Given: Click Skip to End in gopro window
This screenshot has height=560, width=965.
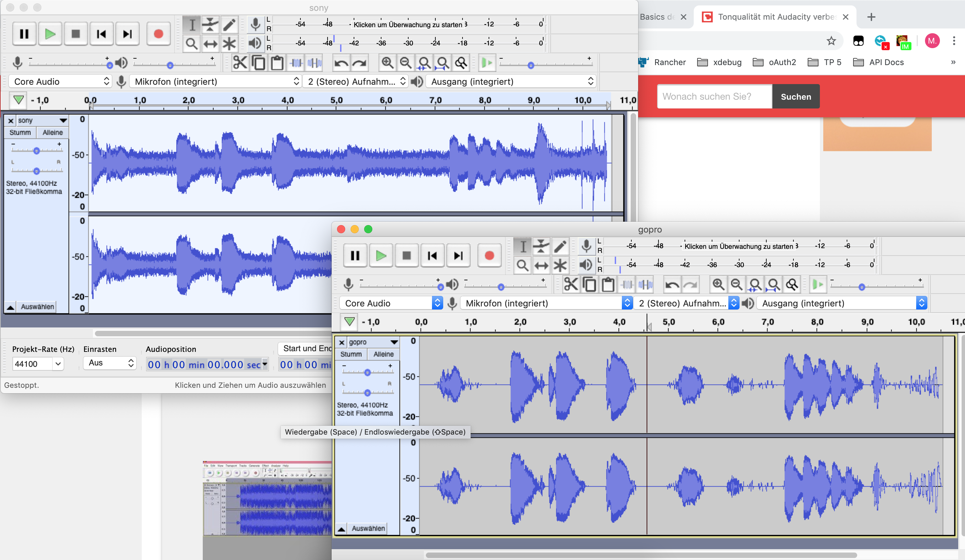Looking at the screenshot, I should (x=458, y=256).
